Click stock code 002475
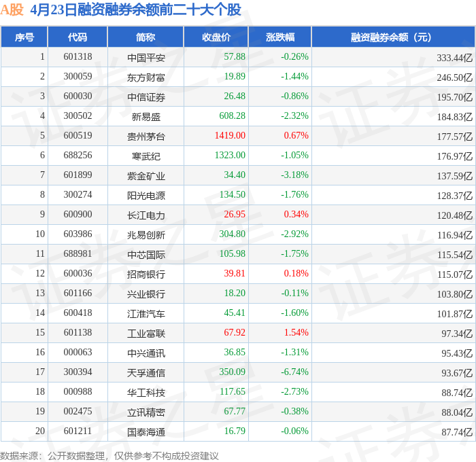The height and width of the screenshot is (462, 476). pyautogui.click(x=78, y=412)
